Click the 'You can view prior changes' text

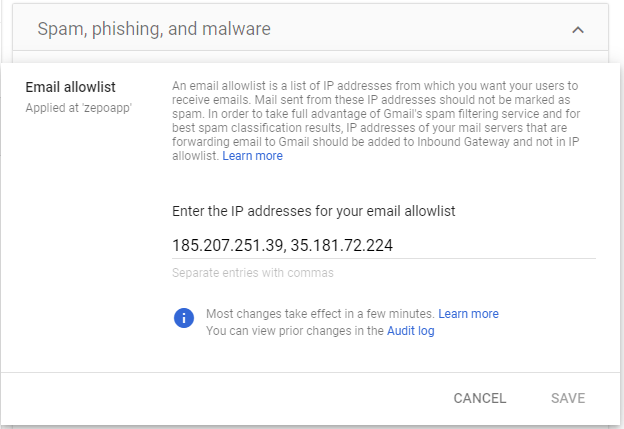294,330
